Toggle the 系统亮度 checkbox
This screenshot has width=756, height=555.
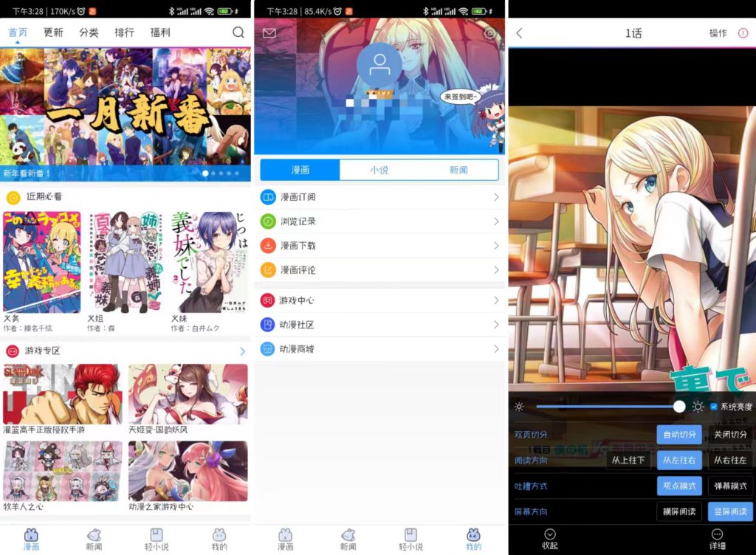point(714,407)
